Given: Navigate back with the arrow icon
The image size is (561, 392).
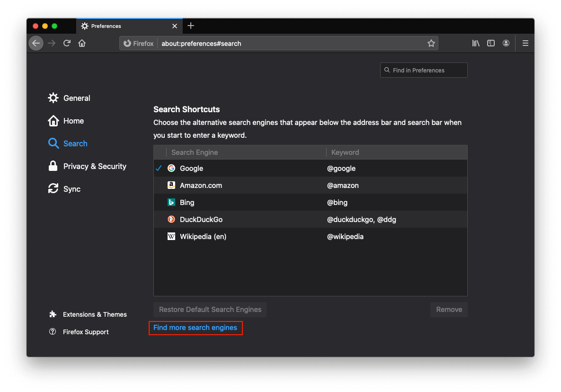Looking at the screenshot, I should coord(36,43).
